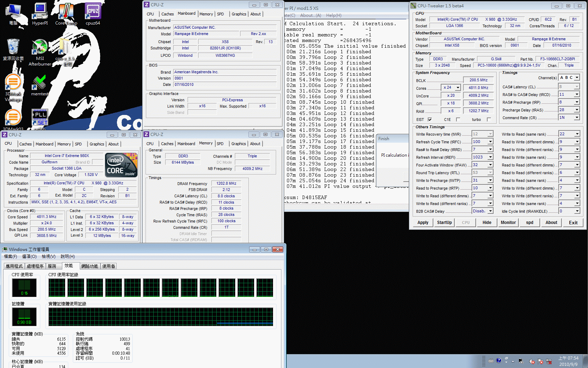Screen dimensions: 588x368
Task: Click the BCLK 200.5 MHz field
Action: (478, 80)
